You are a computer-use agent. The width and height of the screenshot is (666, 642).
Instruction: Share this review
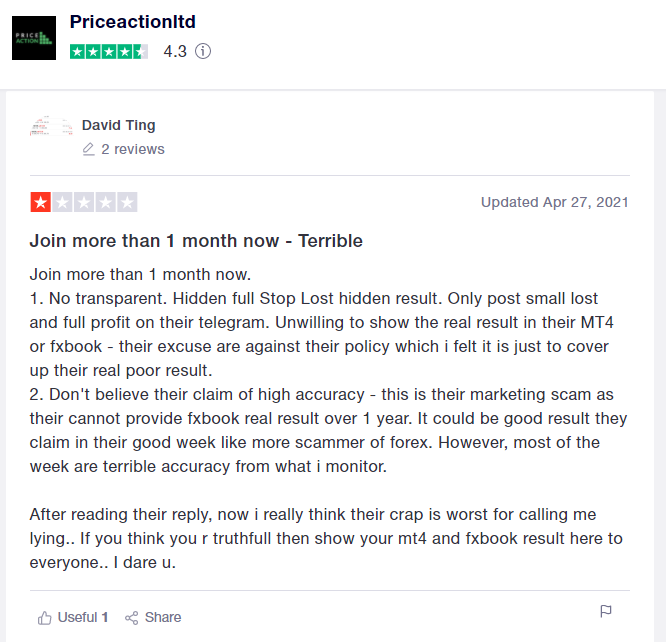[153, 617]
